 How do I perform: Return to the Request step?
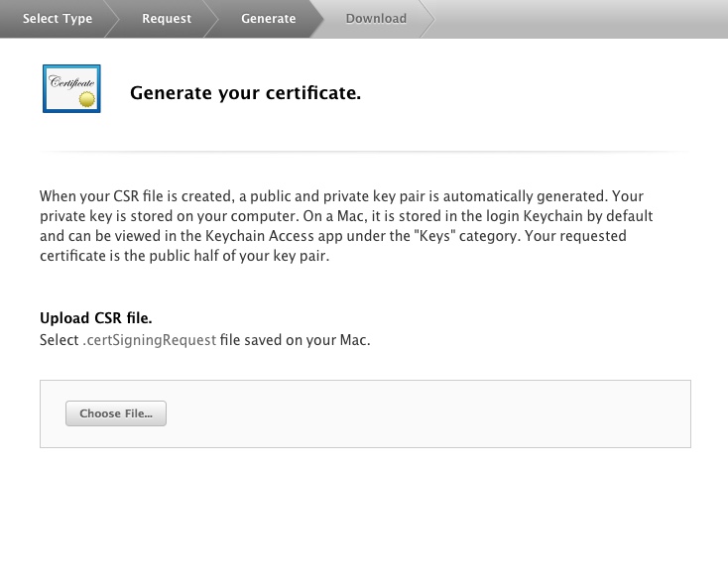(x=167, y=19)
